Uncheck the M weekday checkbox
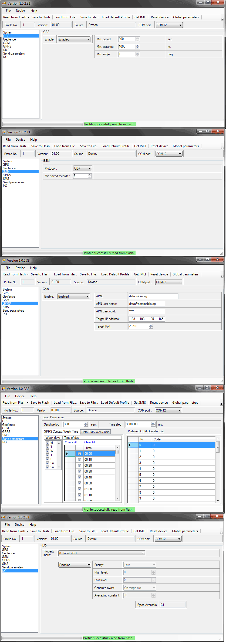Screen dimensions: 226x644 pos(48,443)
